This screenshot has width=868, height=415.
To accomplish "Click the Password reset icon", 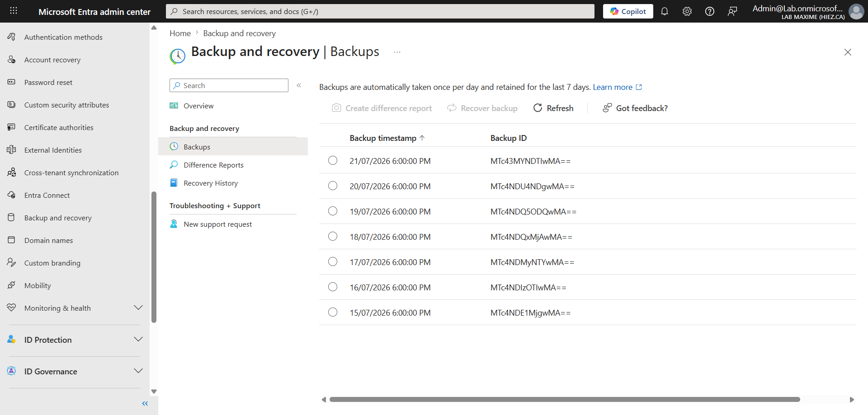I will click(12, 82).
